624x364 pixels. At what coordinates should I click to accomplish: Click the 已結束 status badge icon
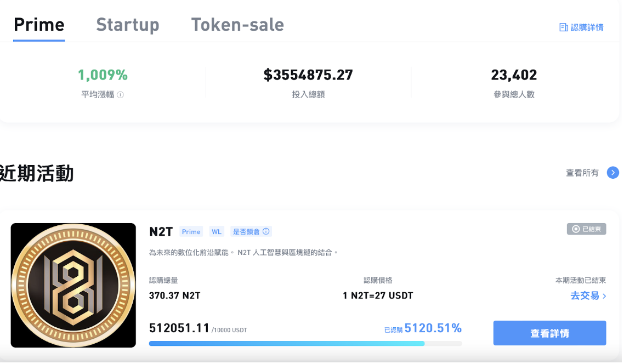(576, 229)
